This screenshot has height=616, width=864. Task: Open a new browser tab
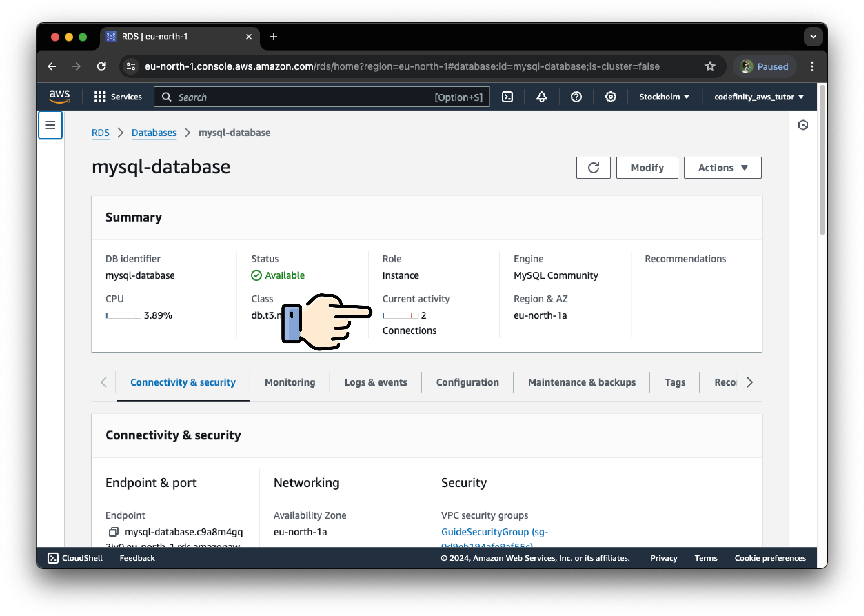pyautogui.click(x=273, y=37)
